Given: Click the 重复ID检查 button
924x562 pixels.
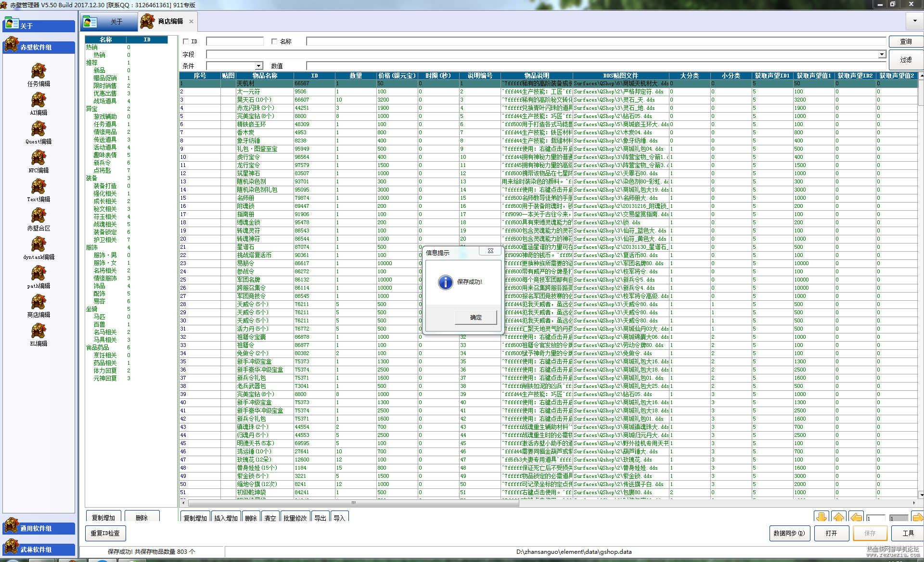Looking at the screenshot, I should pyautogui.click(x=105, y=533).
